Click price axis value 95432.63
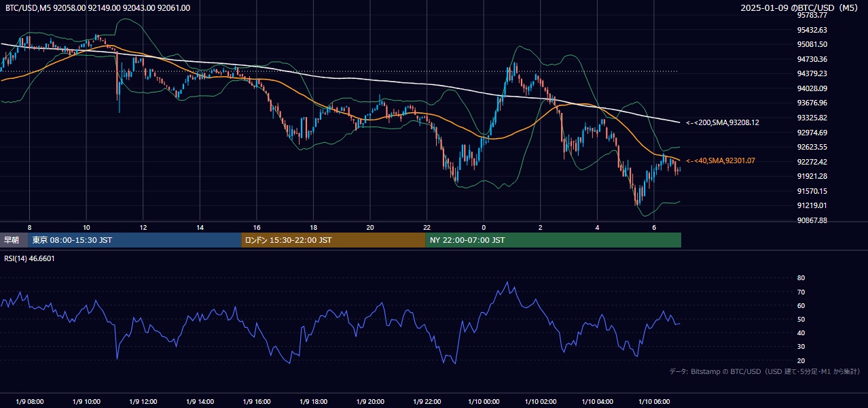 pos(812,30)
